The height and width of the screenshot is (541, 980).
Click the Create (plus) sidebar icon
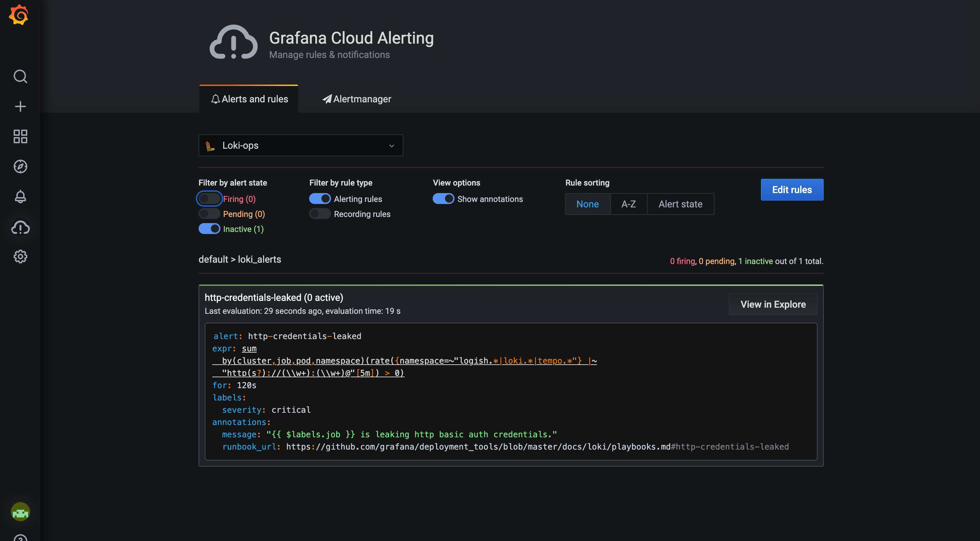(20, 106)
